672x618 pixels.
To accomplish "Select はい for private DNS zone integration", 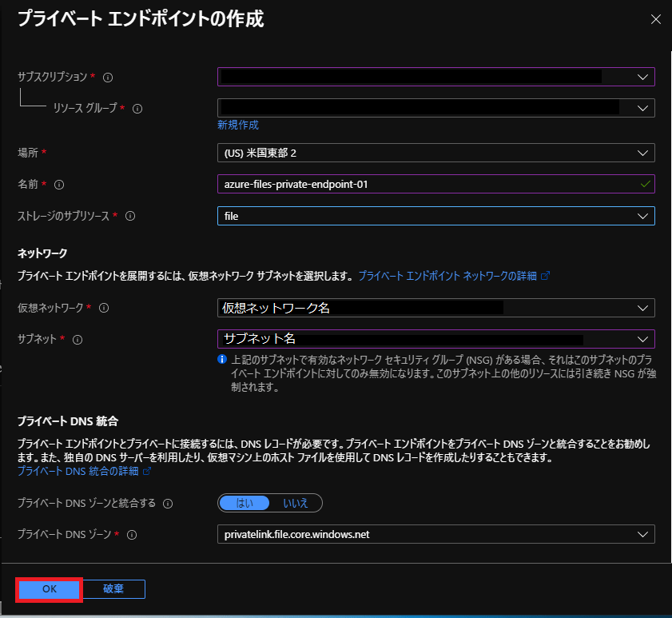I will click(x=245, y=503).
